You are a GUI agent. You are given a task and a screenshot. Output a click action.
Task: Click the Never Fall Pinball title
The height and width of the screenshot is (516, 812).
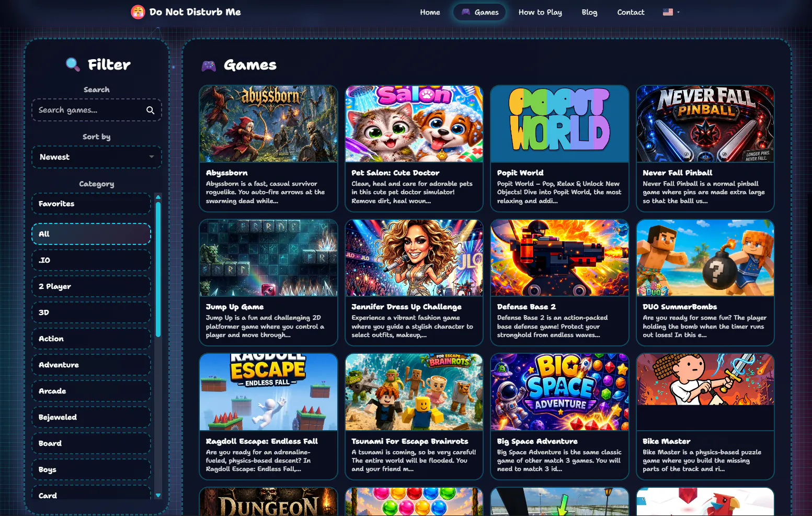pyautogui.click(x=677, y=173)
